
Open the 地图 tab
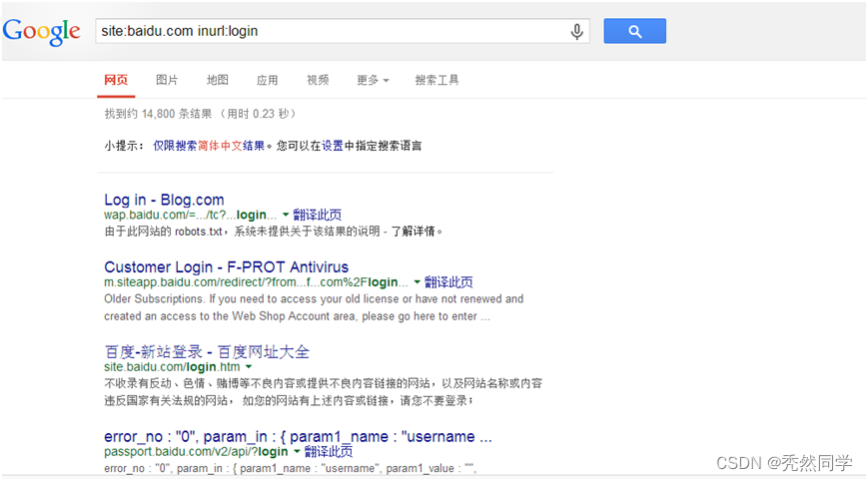tap(217, 80)
